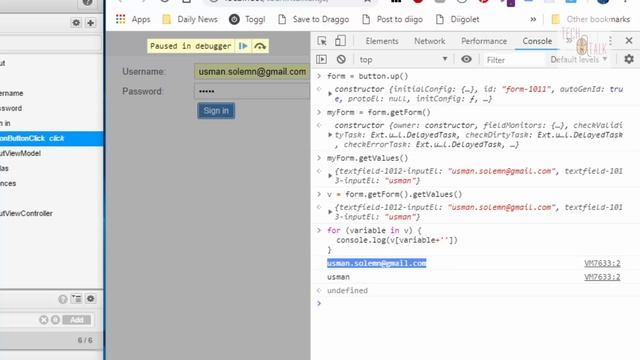Click the 'usman' console log line
640x360 pixels.
point(338,277)
